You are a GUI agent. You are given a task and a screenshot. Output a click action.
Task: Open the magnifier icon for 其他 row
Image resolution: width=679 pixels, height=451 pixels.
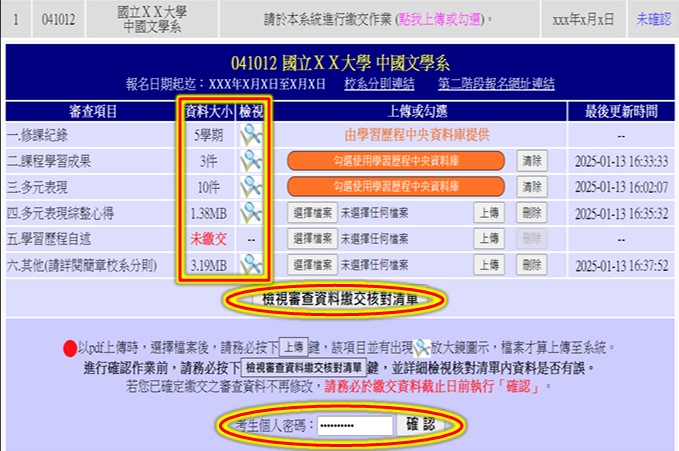(249, 264)
